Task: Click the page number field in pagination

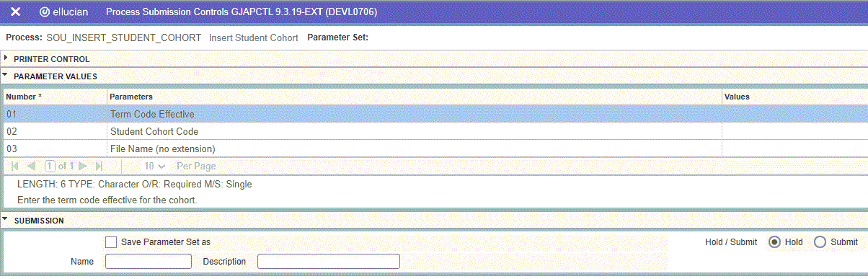Action: click(x=50, y=166)
